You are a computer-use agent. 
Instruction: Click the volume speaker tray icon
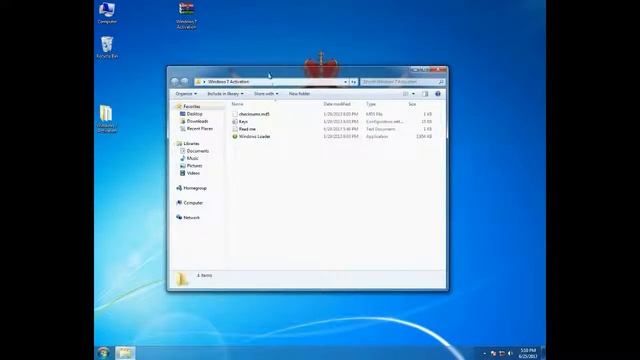point(510,353)
